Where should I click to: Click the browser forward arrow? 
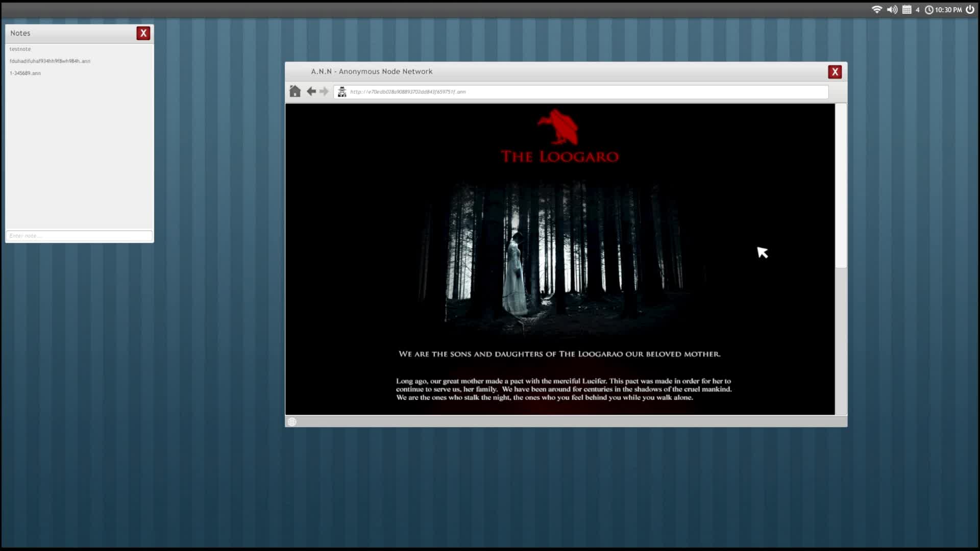coord(324,91)
